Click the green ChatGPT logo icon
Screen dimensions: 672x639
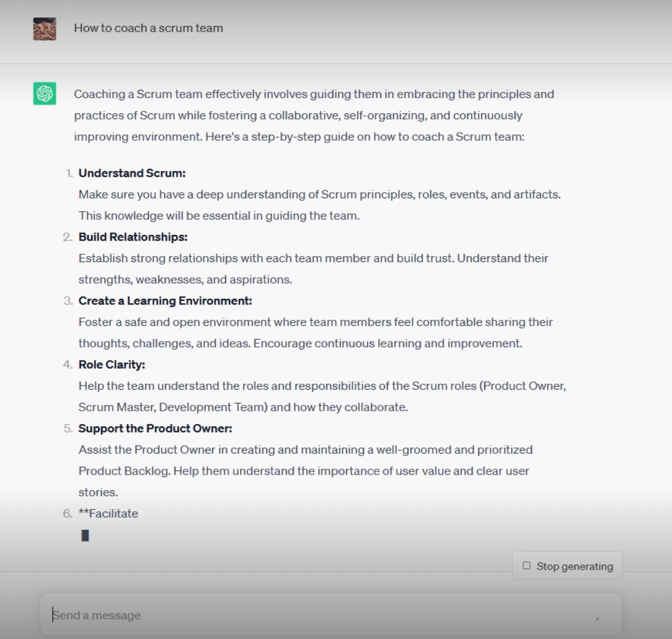(45, 94)
